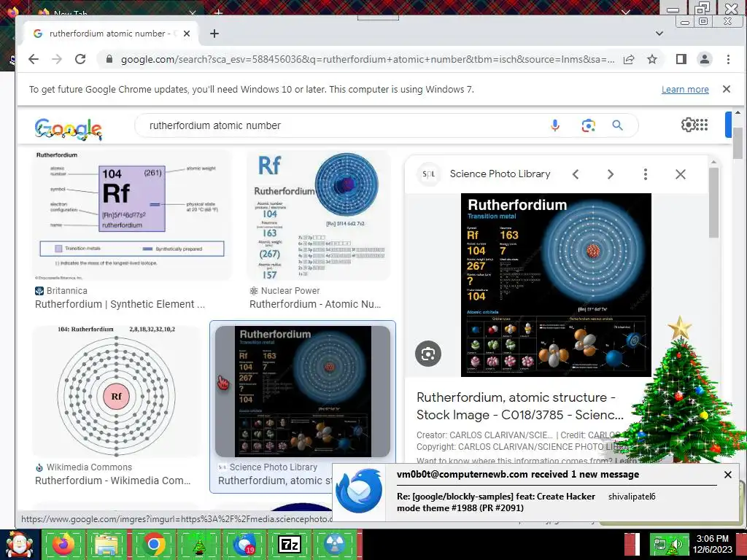Switch to Chrome in the taskbar

[153, 545]
